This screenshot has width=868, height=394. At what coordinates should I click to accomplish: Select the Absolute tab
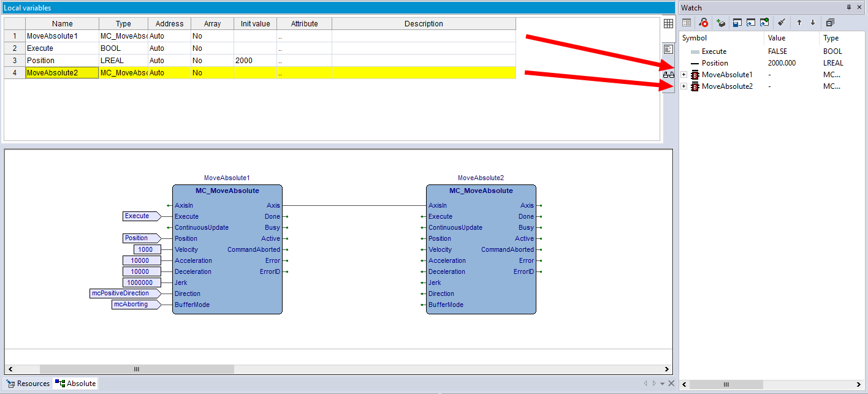tap(76, 384)
